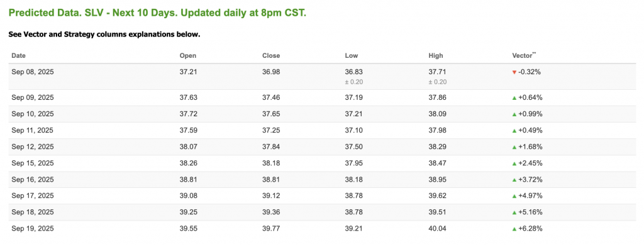The width and height of the screenshot is (644, 245).
Task: Click the Vector column header
Action: 521,55
